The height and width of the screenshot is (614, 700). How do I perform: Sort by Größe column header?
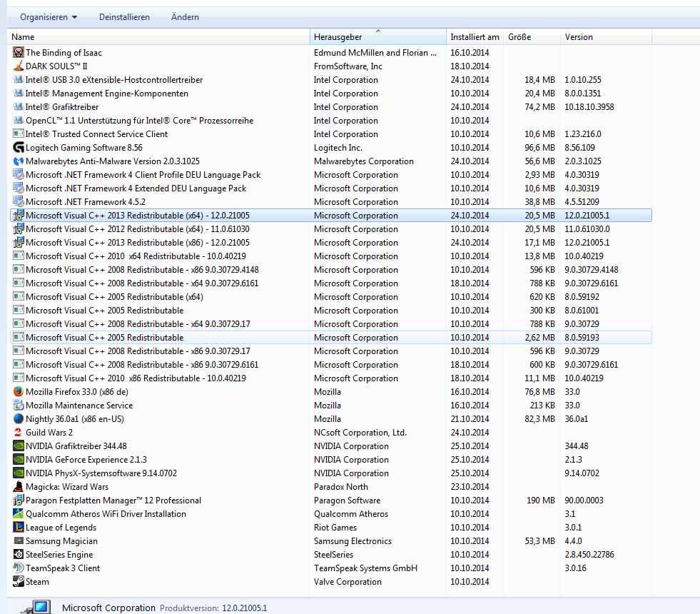tap(532, 37)
